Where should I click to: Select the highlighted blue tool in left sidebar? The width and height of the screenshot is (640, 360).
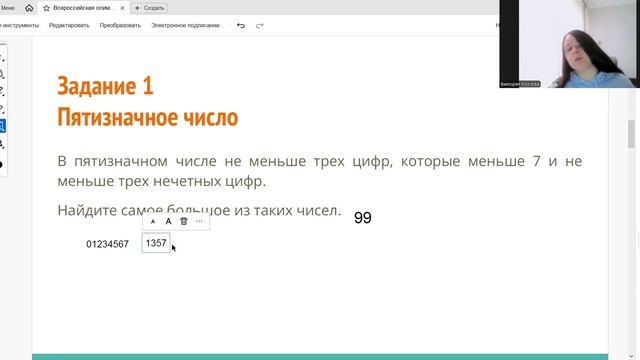2,126
